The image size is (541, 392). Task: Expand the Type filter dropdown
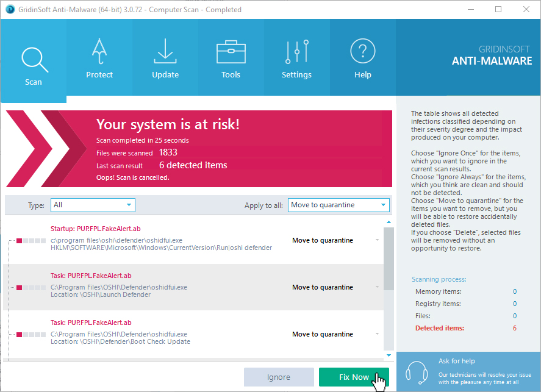(x=93, y=205)
